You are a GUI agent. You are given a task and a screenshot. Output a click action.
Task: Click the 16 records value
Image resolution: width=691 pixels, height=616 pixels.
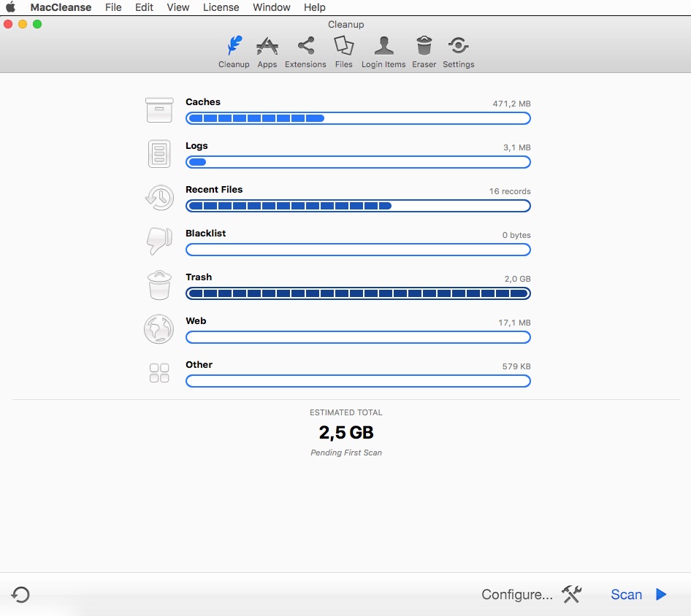[x=509, y=191]
